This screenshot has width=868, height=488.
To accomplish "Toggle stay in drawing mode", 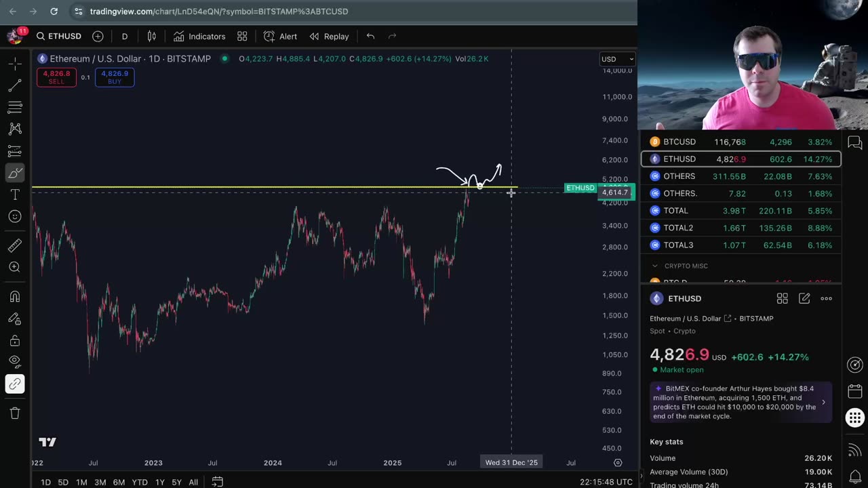I will point(15,319).
